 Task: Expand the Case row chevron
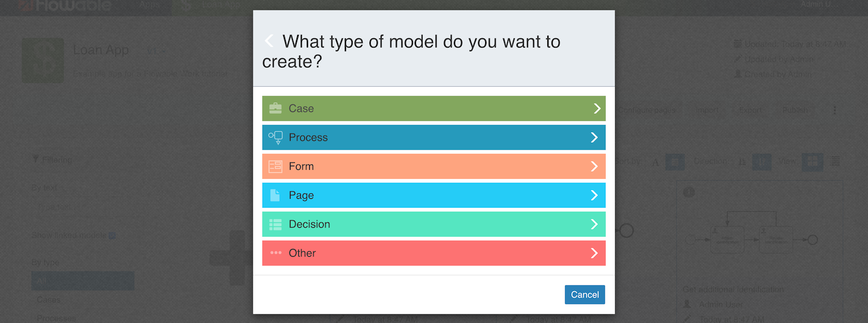pyautogui.click(x=597, y=108)
